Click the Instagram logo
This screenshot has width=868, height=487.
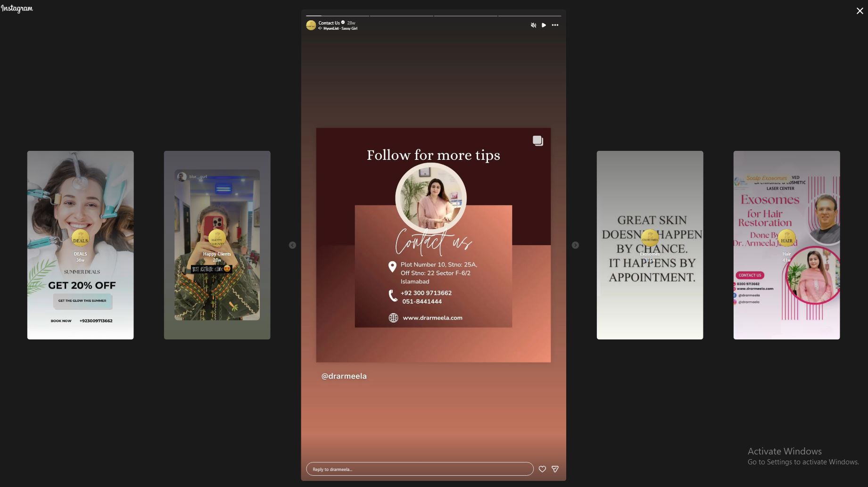point(17,8)
